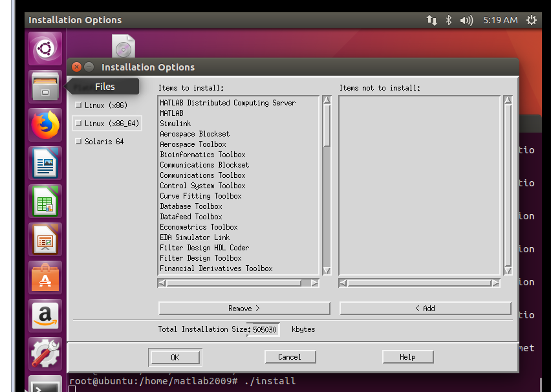Open LibreOffice Impress from the dock

pyautogui.click(x=45, y=239)
